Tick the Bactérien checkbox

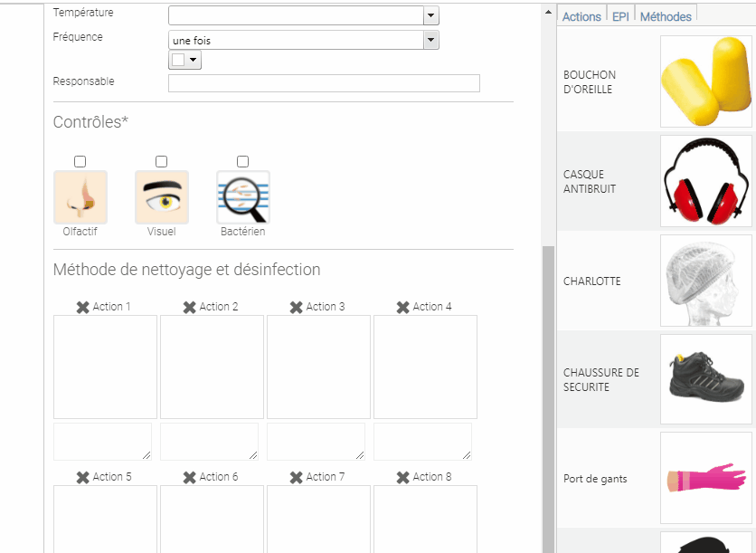(x=242, y=161)
